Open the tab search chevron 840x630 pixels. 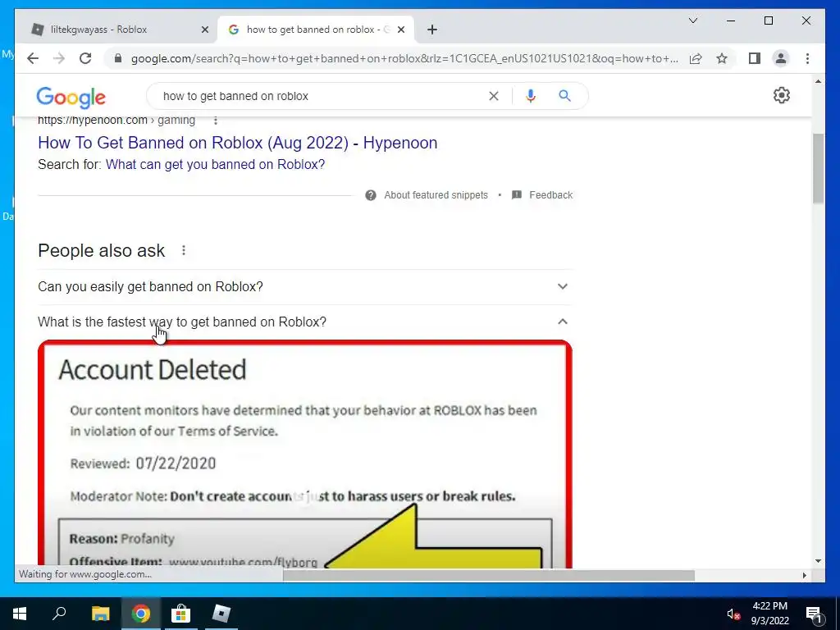pos(692,21)
